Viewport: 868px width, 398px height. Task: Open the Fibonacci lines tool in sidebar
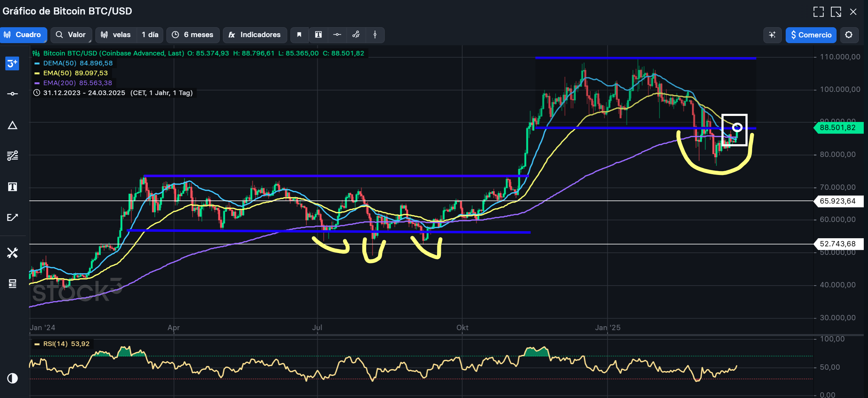pyautogui.click(x=12, y=156)
